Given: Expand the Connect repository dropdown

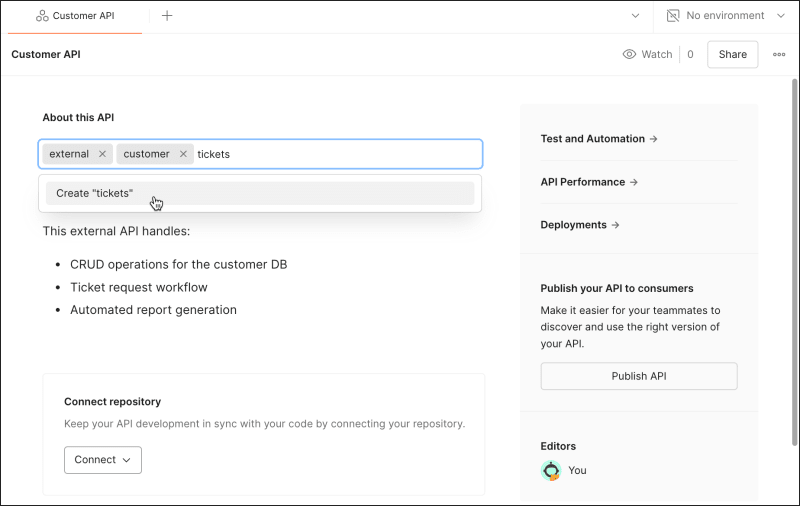Looking at the screenshot, I should [x=103, y=460].
